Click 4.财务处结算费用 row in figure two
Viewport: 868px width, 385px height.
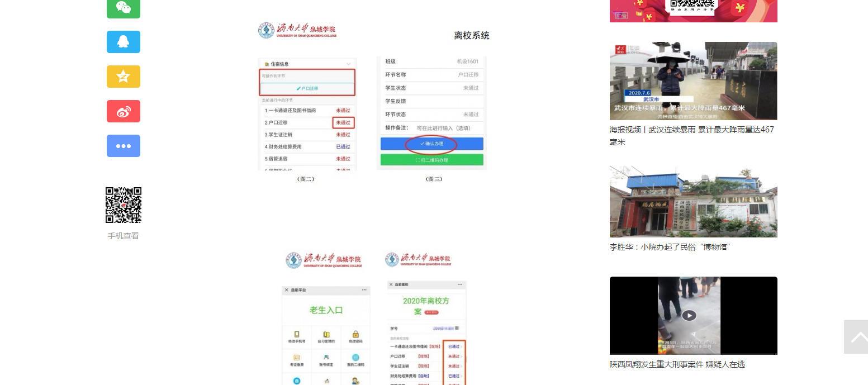[x=307, y=147]
